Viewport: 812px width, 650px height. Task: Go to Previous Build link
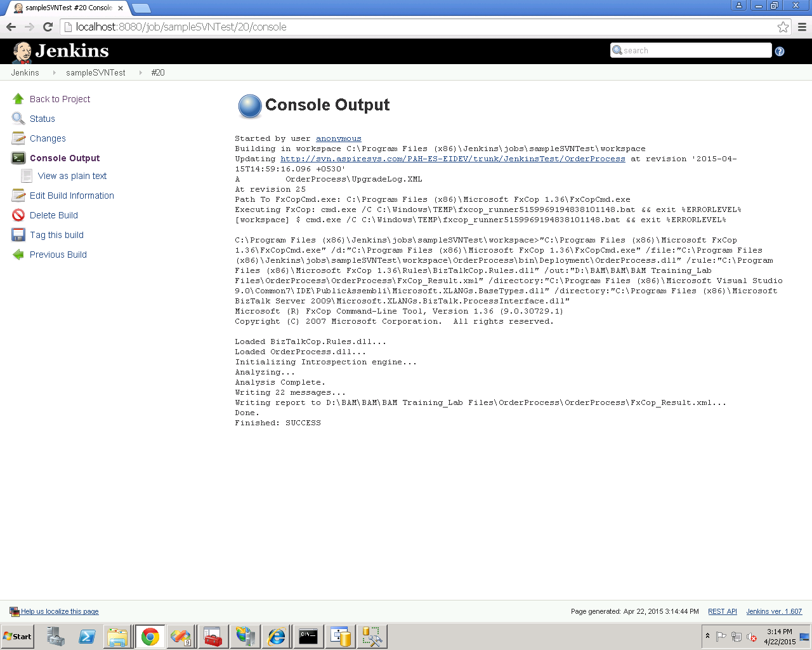point(58,255)
